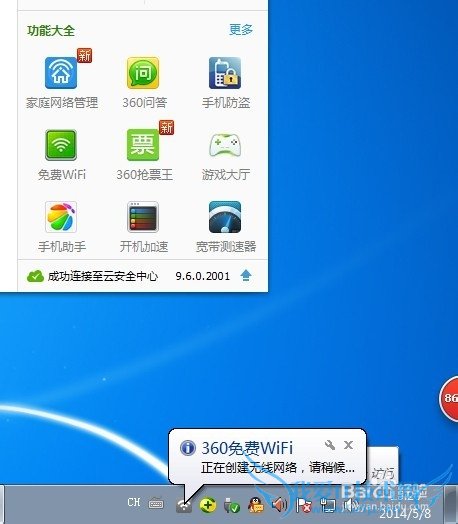Open the 360抢票王 ticket tool

tap(143, 145)
